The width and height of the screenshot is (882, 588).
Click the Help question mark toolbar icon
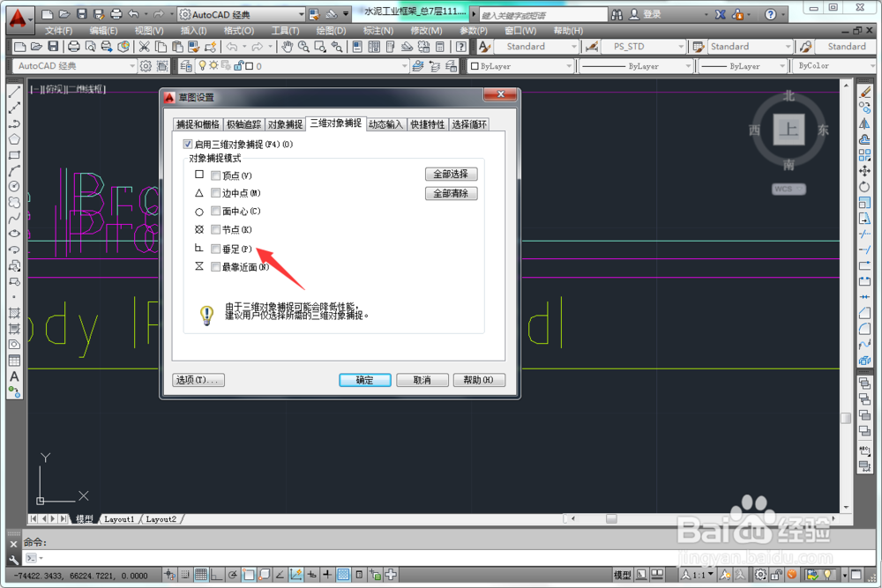tap(461, 47)
